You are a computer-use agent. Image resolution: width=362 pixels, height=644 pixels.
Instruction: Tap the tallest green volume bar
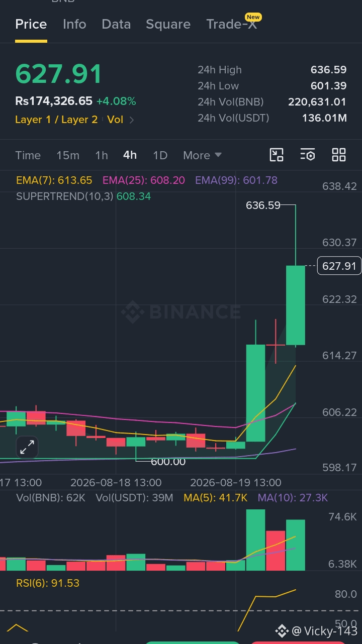pos(255,540)
